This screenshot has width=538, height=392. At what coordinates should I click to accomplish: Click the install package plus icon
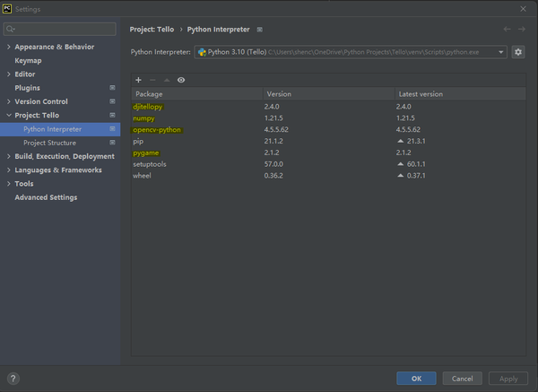(x=138, y=80)
